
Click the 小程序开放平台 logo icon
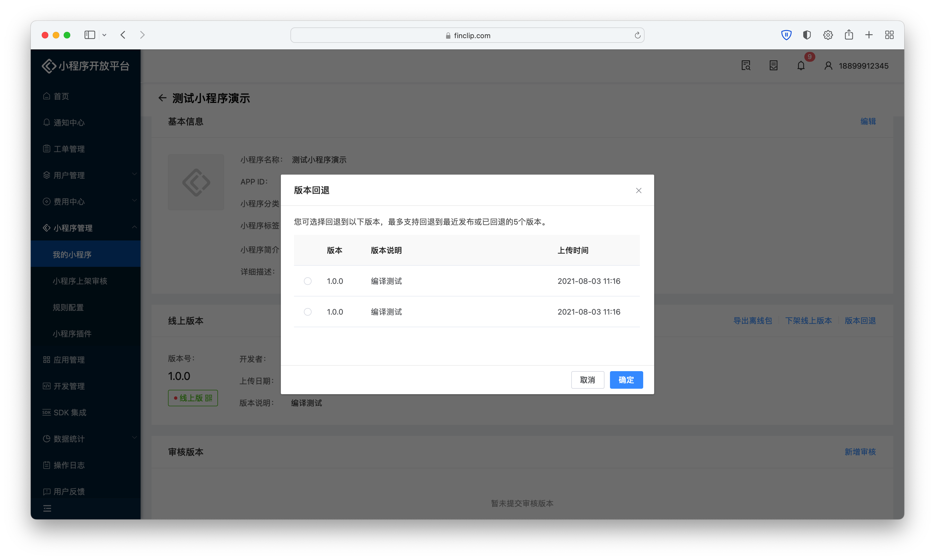[x=49, y=66]
